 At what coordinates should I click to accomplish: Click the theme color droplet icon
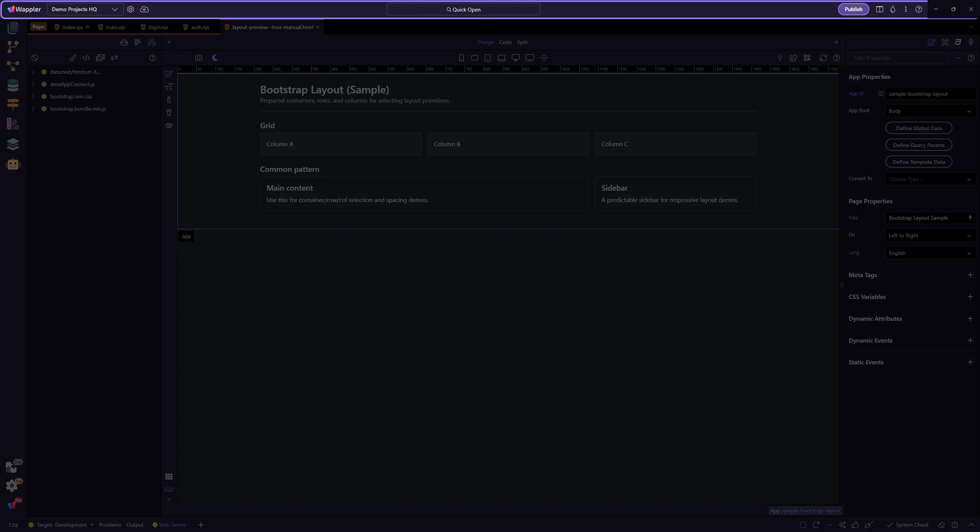pos(893,9)
